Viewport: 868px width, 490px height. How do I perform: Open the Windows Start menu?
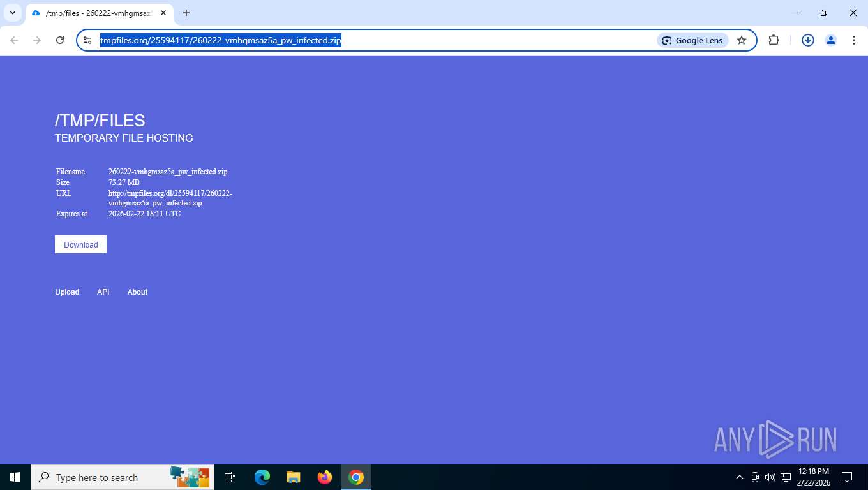coord(15,477)
